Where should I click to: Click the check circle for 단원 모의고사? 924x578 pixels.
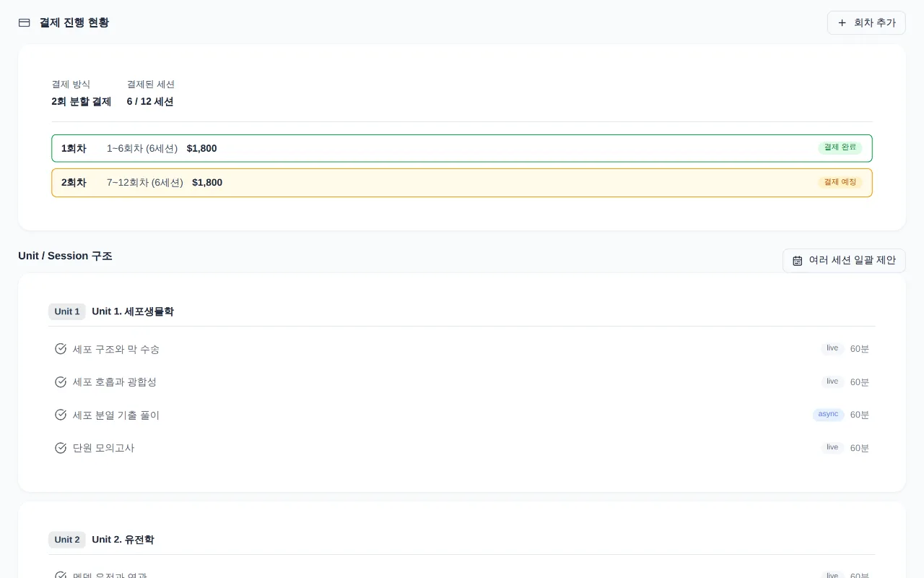[61, 448]
